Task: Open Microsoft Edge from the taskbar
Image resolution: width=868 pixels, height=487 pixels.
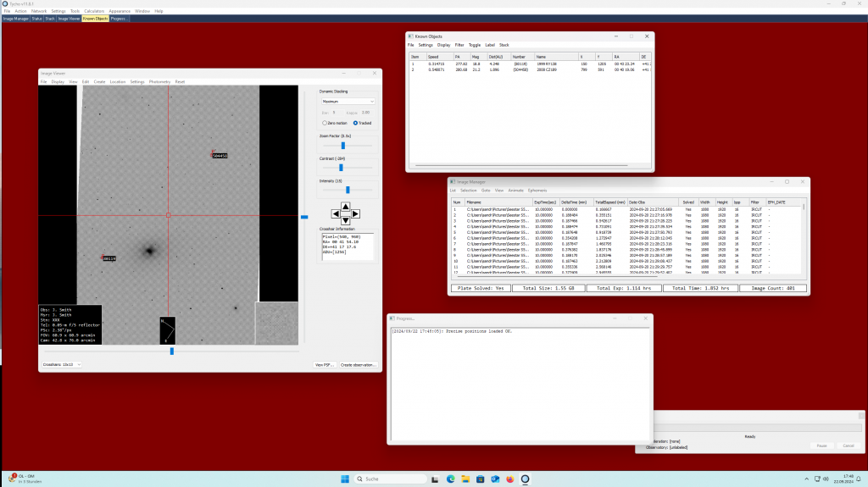Action: pyautogui.click(x=451, y=479)
